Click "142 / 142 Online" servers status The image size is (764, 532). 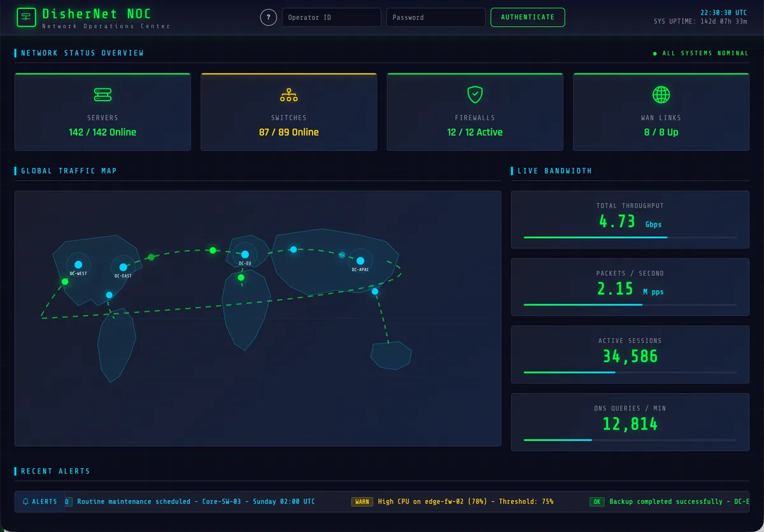[103, 132]
